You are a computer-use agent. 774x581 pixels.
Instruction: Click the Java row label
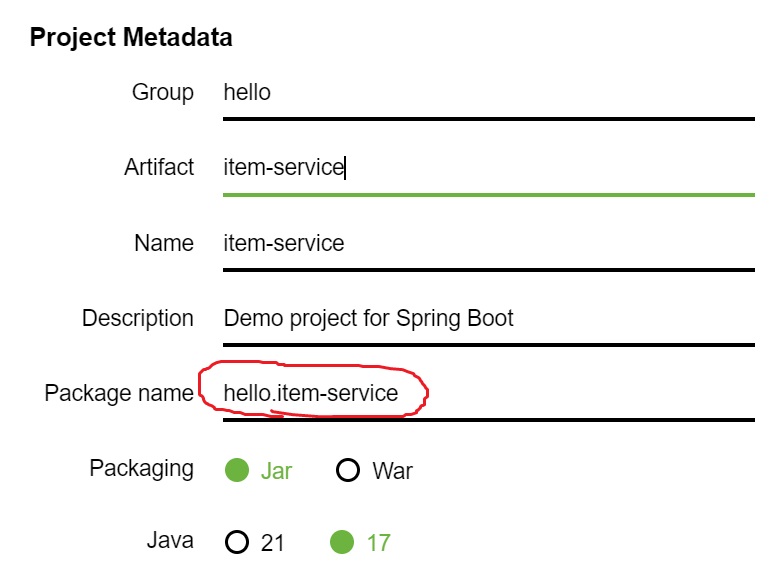point(170,542)
